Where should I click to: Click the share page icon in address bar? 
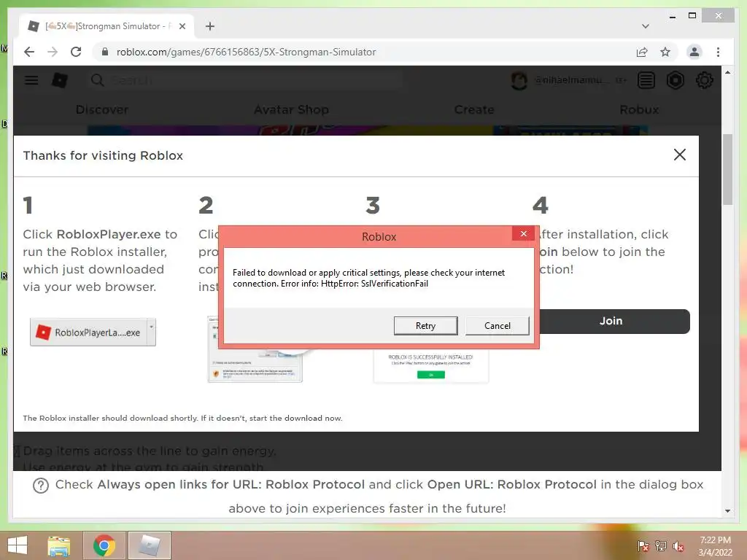pos(642,52)
